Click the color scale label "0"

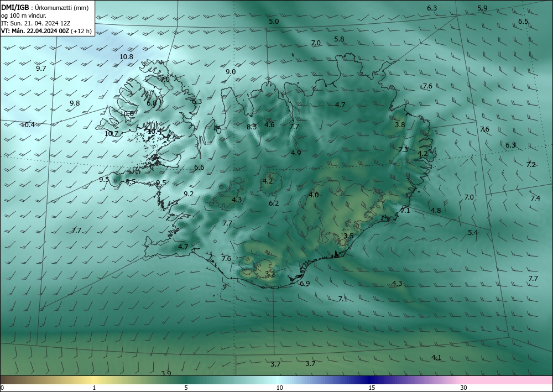[2, 388]
